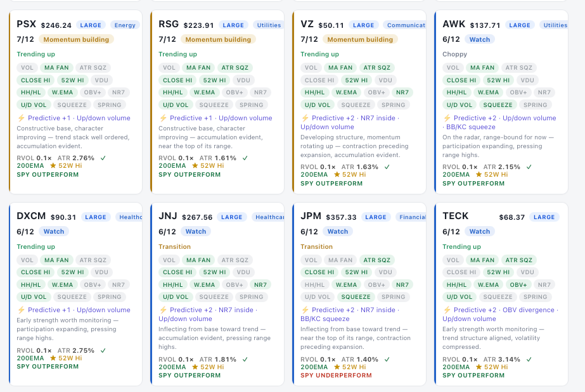Click the 52W Hi star icon on DXCM card

(x=53, y=358)
